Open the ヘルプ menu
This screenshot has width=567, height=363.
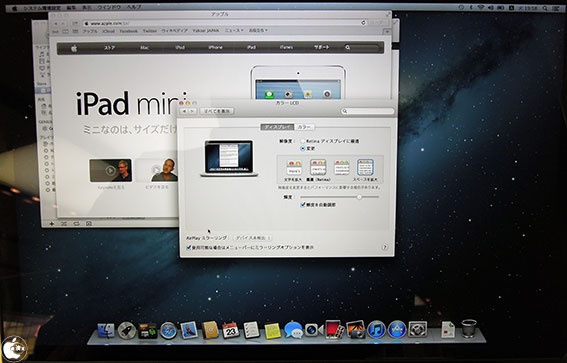(134, 8)
